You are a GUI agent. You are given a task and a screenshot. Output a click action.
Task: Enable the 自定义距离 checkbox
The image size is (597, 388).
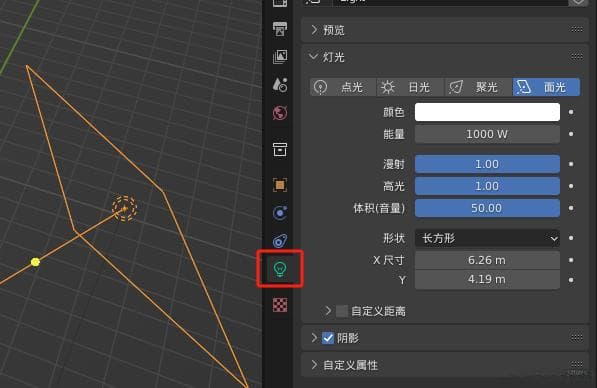coord(342,311)
